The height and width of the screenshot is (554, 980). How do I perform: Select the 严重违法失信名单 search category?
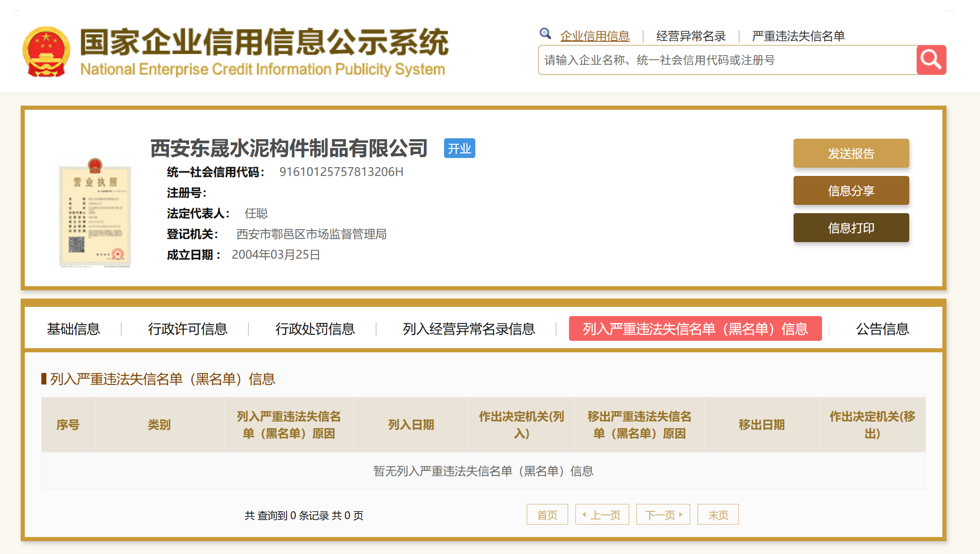tap(798, 36)
